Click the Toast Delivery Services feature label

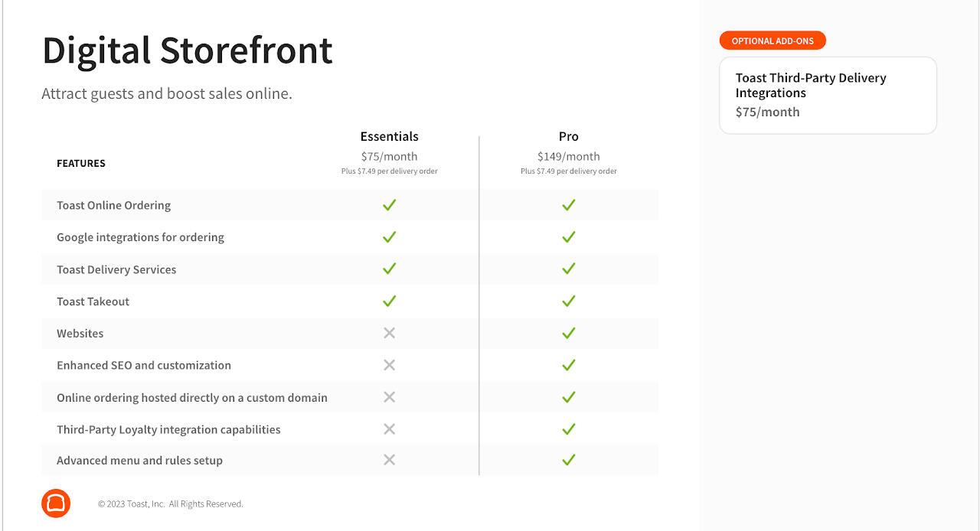pyautogui.click(x=116, y=269)
